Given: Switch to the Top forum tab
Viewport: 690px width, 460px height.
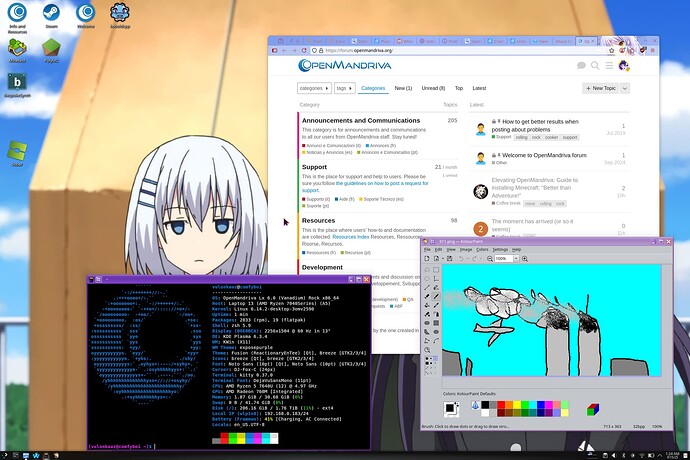Looking at the screenshot, I should (x=459, y=88).
